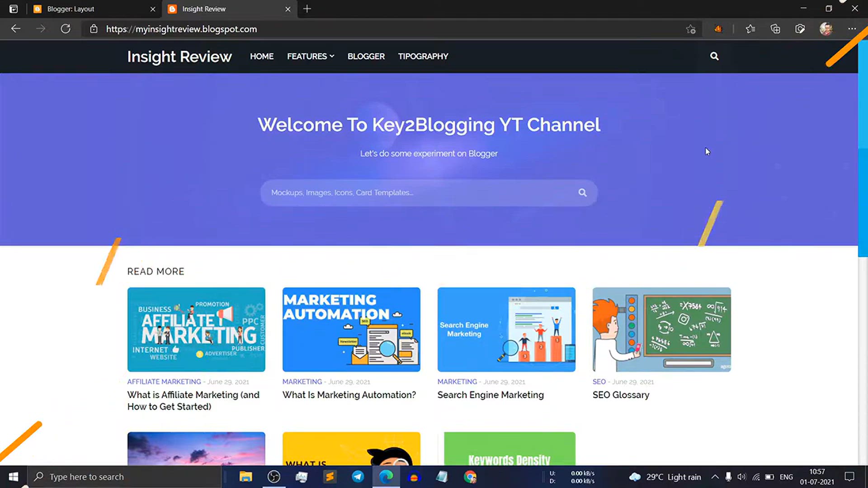Open a new tab with plus button
The image size is (868, 488).
(x=307, y=9)
